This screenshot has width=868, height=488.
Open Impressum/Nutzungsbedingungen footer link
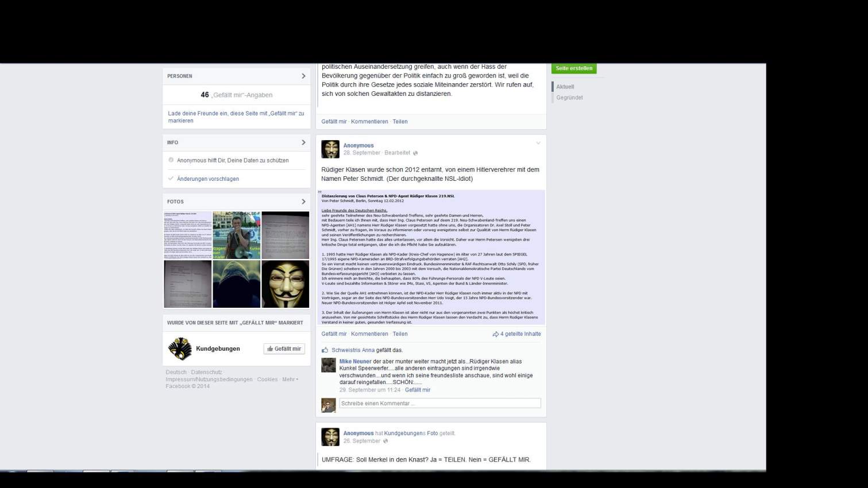pyautogui.click(x=209, y=379)
